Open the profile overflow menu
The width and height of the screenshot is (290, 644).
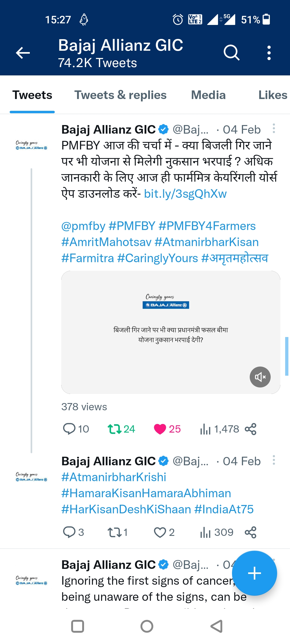click(269, 53)
